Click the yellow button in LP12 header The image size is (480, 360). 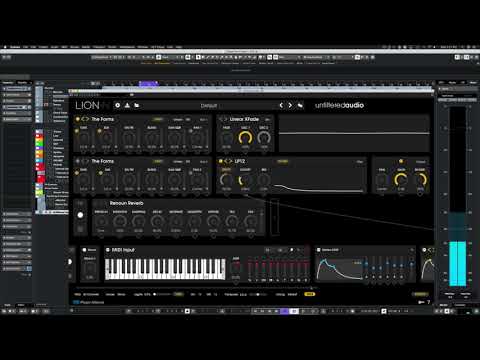click(282, 162)
